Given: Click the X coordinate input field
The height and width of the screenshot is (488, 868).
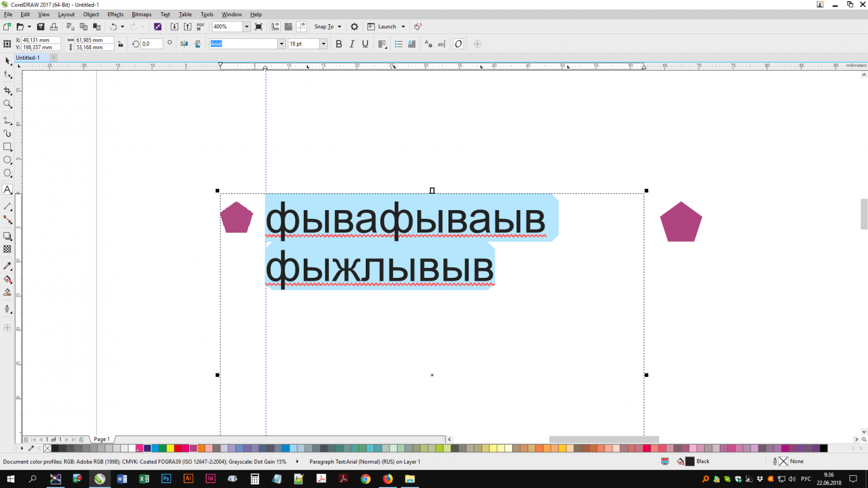Looking at the screenshot, I should pyautogui.click(x=42, y=40).
